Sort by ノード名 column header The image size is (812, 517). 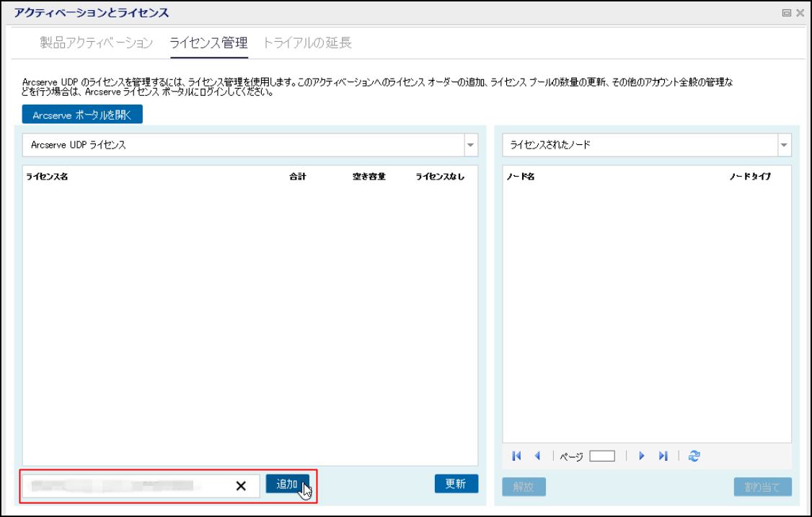coord(520,177)
